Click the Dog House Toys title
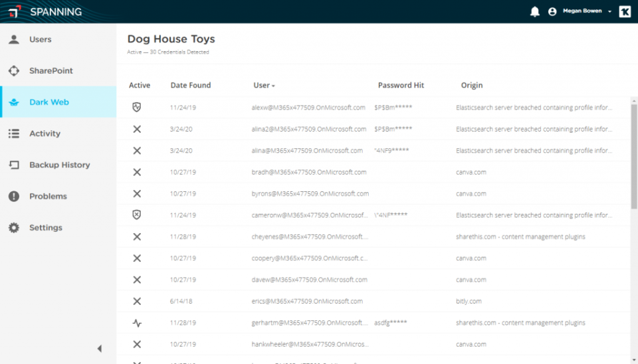Viewport: 638px width, 364px height. [171, 39]
